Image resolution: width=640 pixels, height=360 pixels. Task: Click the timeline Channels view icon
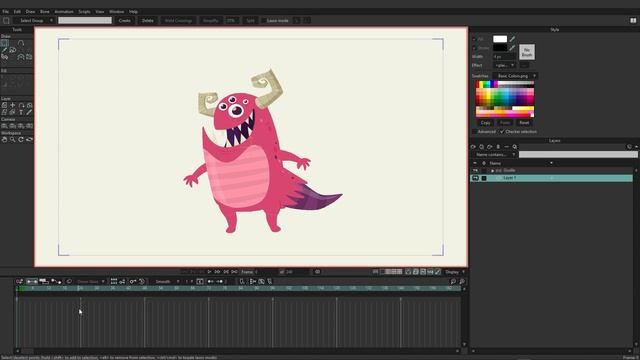pyautogui.click(x=31, y=282)
